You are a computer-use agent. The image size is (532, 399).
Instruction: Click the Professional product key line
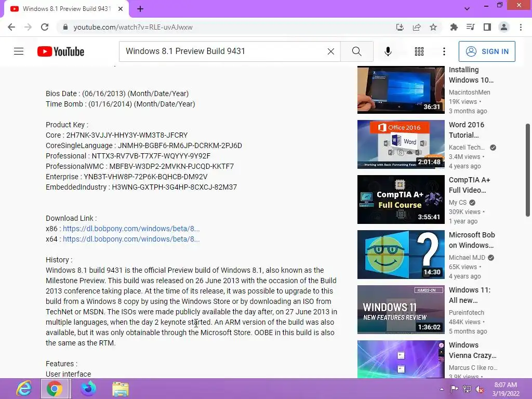[128, 156]
